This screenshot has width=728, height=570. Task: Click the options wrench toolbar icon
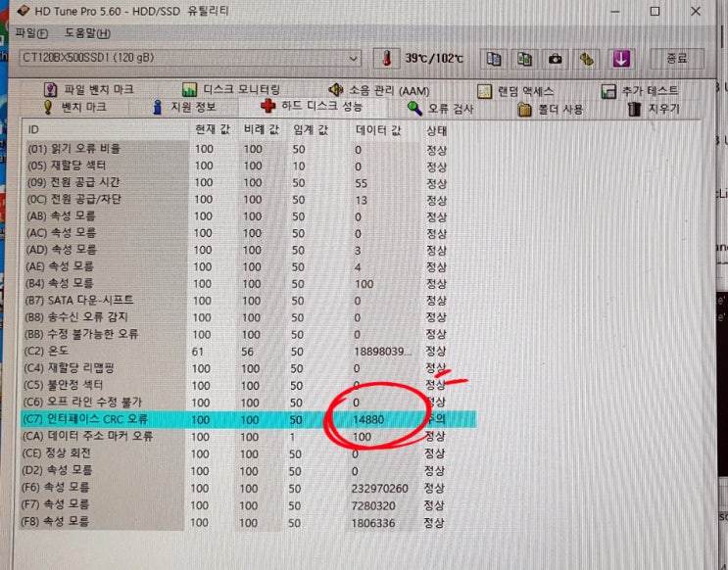(x=586, y=59)
